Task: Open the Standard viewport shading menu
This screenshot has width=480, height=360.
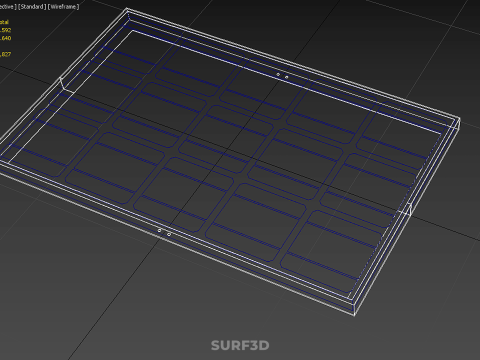Action: 32,7
